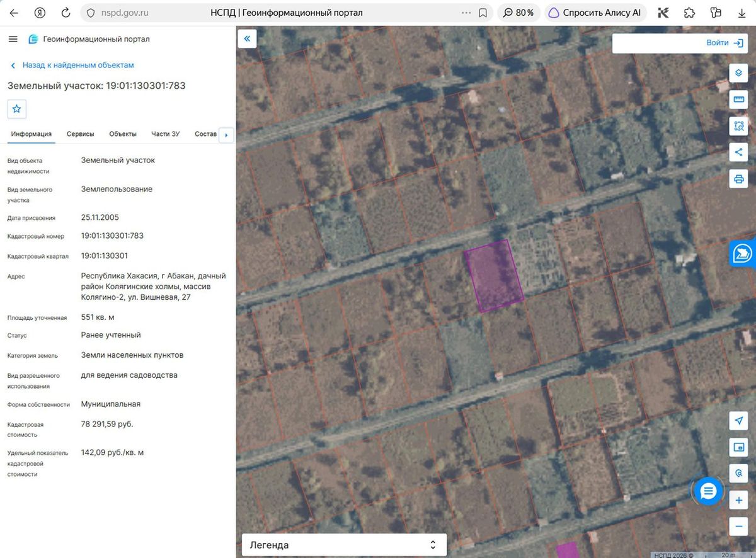Add the land parcel to favorites
This screenshot has height=558, width=756.
[16, 109]
